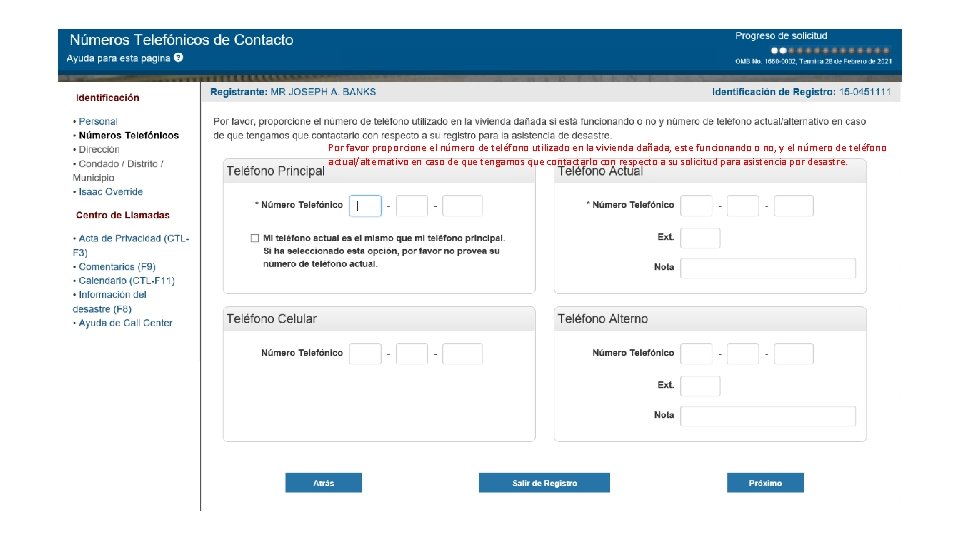Open Condado / Distrito / Municipio link
This screenshot has width=960, height=540.
(118, 171)
